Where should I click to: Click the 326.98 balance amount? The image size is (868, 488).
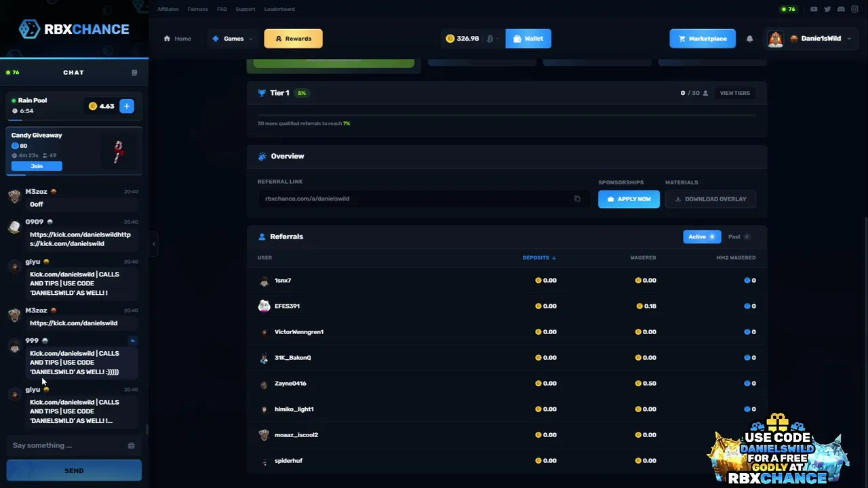point(468,39)
